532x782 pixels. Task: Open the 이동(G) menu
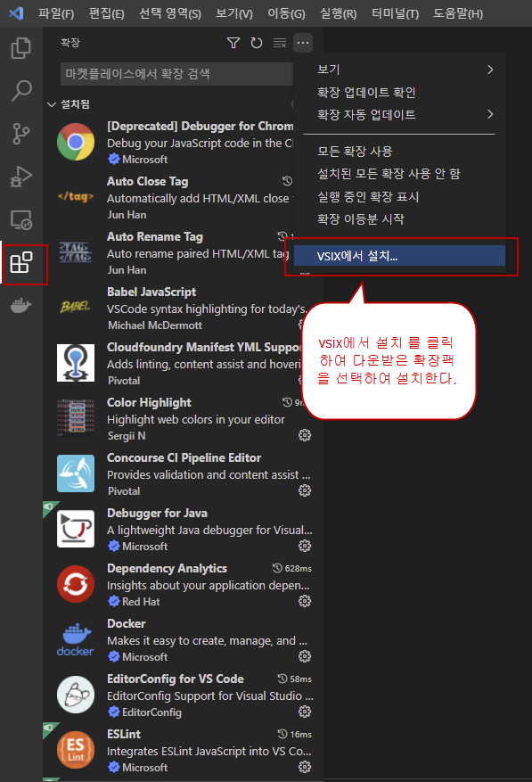pyautogui.click(x=286, y=13)
